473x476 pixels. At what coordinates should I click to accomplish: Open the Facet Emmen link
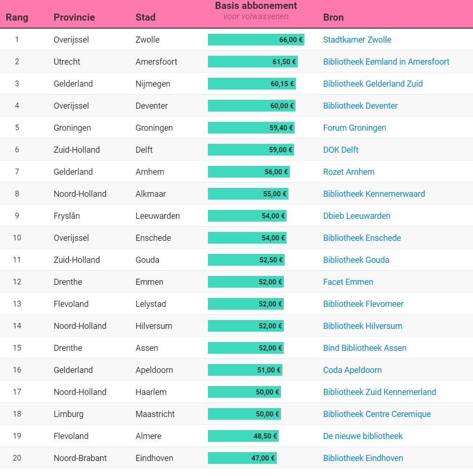[x=348, y=282]
